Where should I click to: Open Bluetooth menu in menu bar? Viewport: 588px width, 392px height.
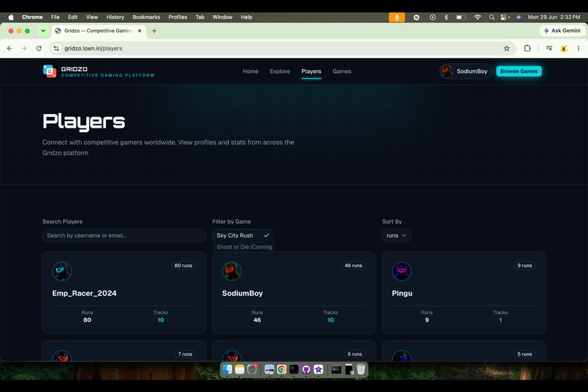[x=446, y=18]
